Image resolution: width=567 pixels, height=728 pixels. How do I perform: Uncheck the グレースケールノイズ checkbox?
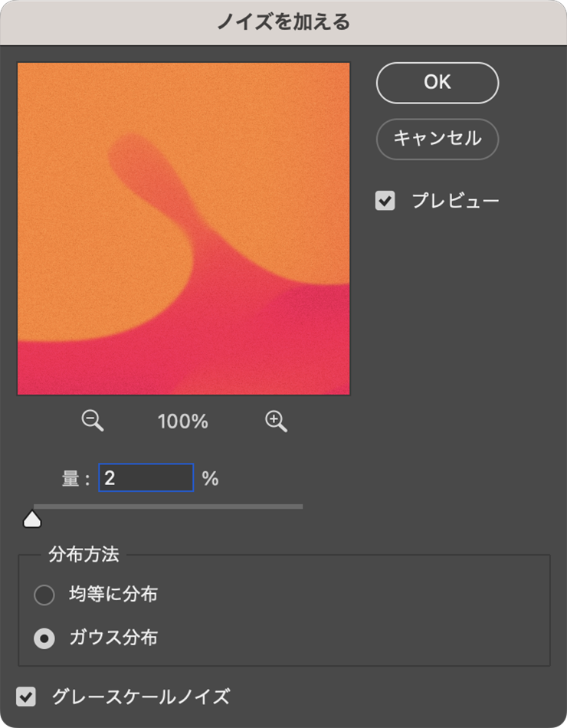(x=27, y=697)
